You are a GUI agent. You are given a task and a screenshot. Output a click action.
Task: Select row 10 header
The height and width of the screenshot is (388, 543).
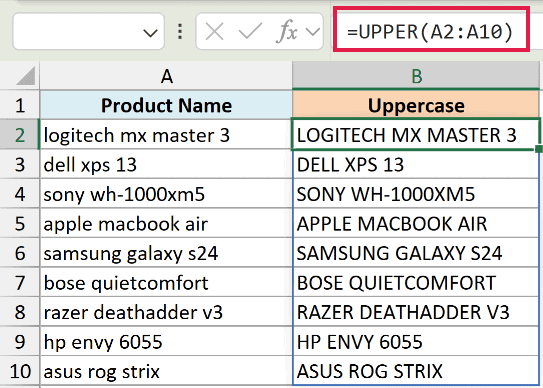(20, 371)
